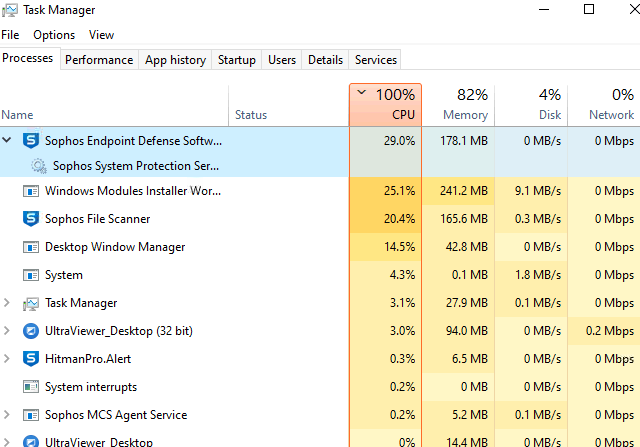Sort processes by Disk column header
Viewport: 640px width, 447px height.
(x=531, y=105)
